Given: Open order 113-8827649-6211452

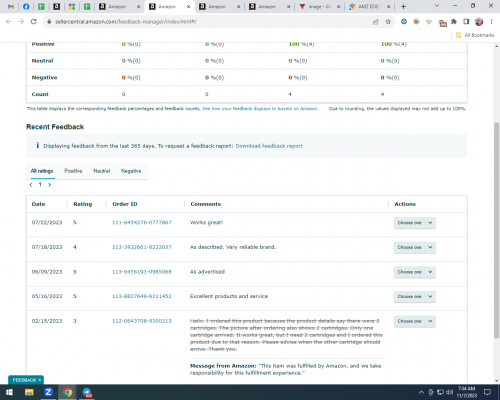Looking at the screenshot, I should pyautogui.click(x=142, y=296).
